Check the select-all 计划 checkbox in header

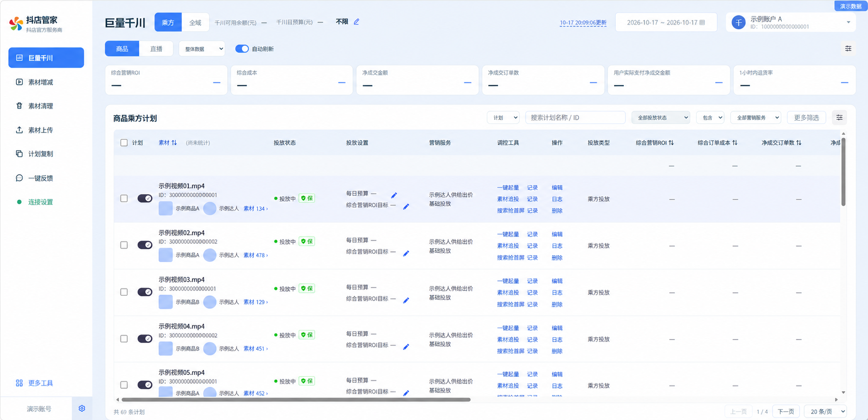coord(124,143)
